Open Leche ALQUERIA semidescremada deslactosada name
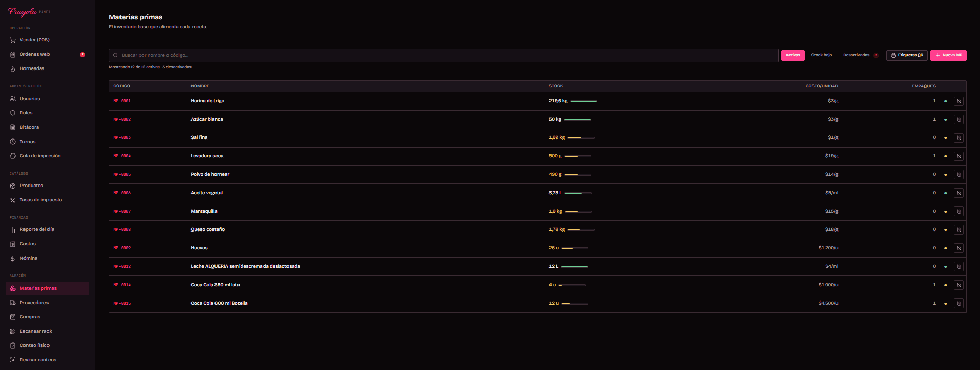This screenshot has width=980, height=370. (x=245, y=266)
